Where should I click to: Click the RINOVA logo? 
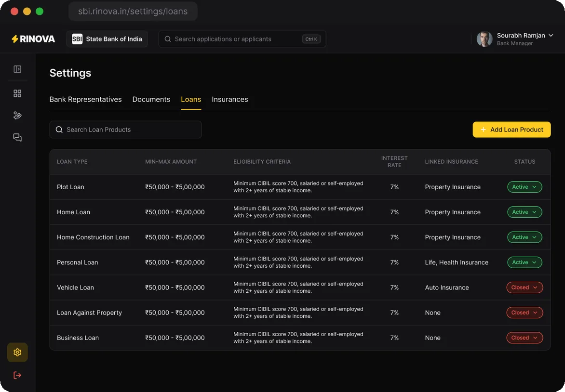[33, 39]
